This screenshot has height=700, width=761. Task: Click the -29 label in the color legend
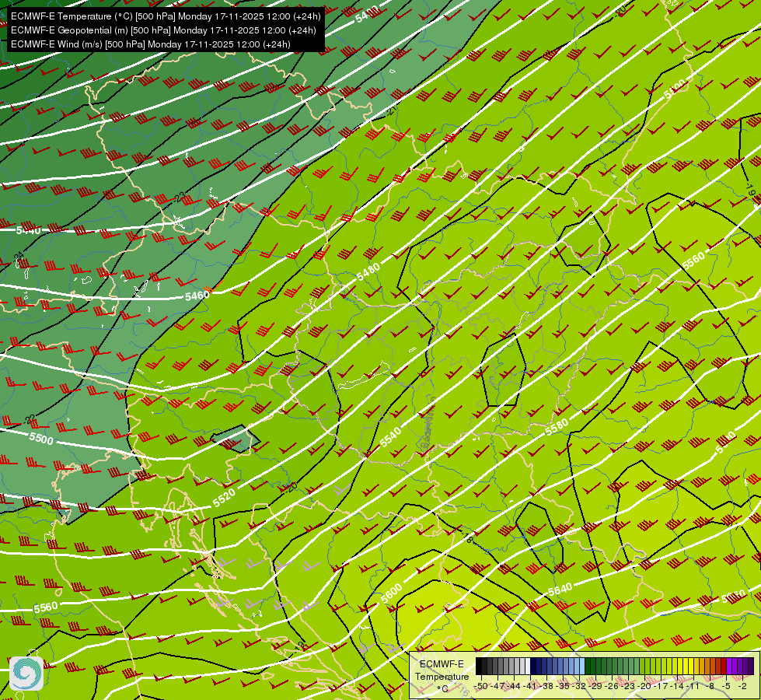(595, 686)
